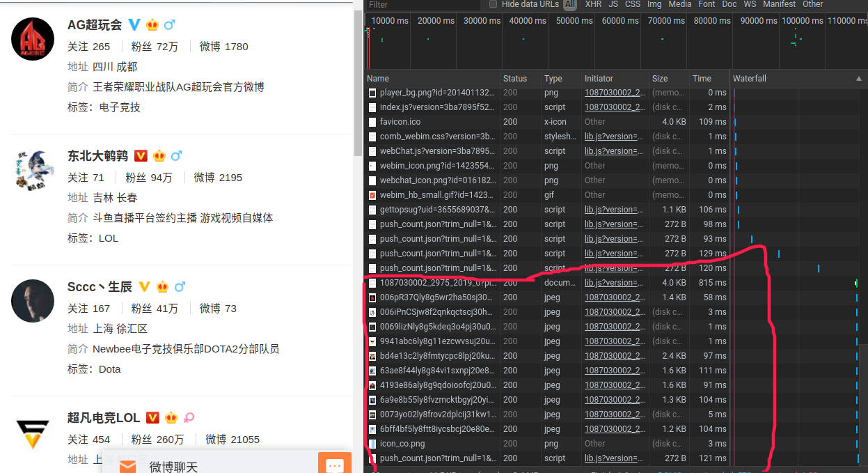868x473 pixels.
Task: Click the male gender icon of Sccc丶生辰
Action: click(x=180, y=287)
